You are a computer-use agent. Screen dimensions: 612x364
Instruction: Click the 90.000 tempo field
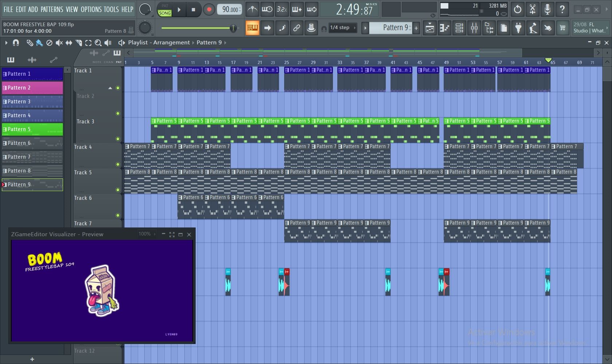[x=230, y=9]
